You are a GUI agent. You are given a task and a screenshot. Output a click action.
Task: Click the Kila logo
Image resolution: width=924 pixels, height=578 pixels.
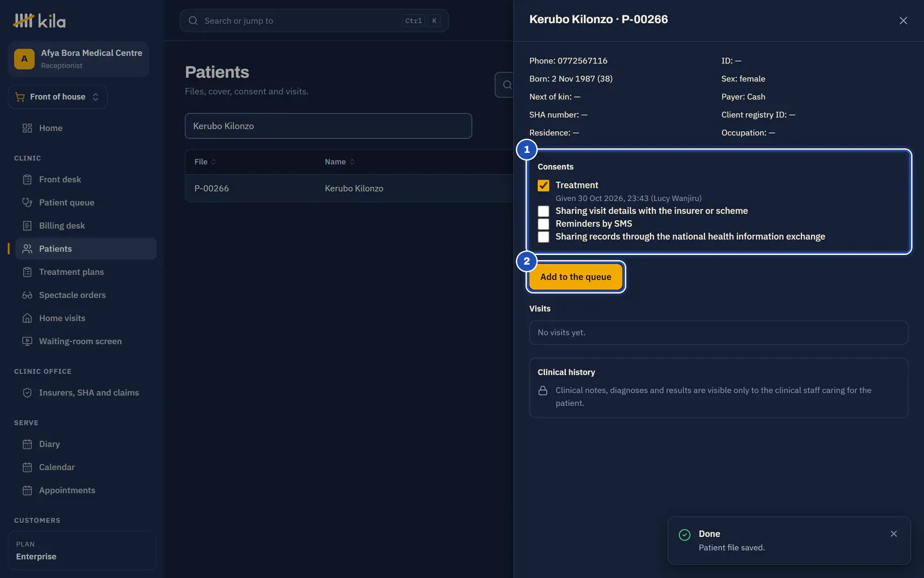pos(39,21)
